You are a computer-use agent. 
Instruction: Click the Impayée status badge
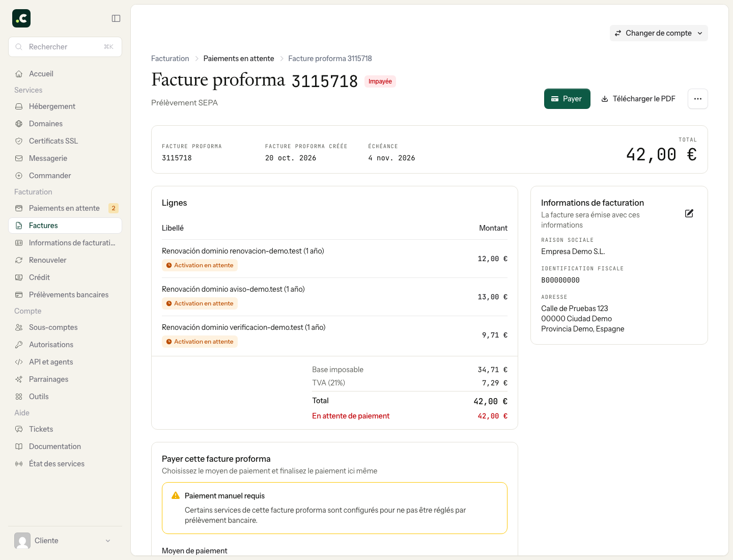point(380,81)
